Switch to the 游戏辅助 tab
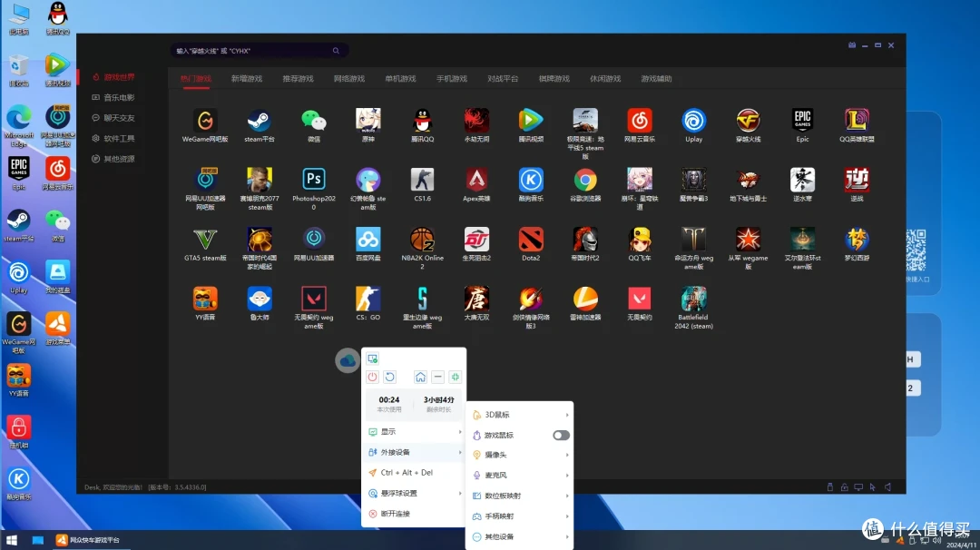 tap(656, 79)
